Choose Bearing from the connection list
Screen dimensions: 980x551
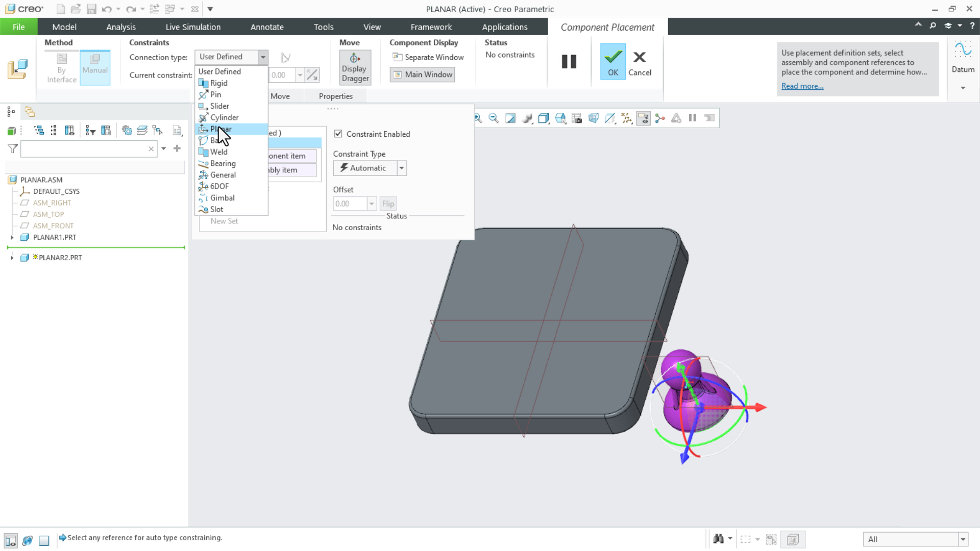click(x=223, y=163)
